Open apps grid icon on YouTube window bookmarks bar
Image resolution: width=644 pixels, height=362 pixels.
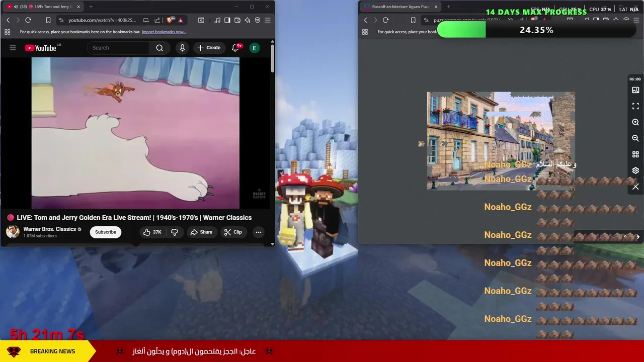pos(7,32)
